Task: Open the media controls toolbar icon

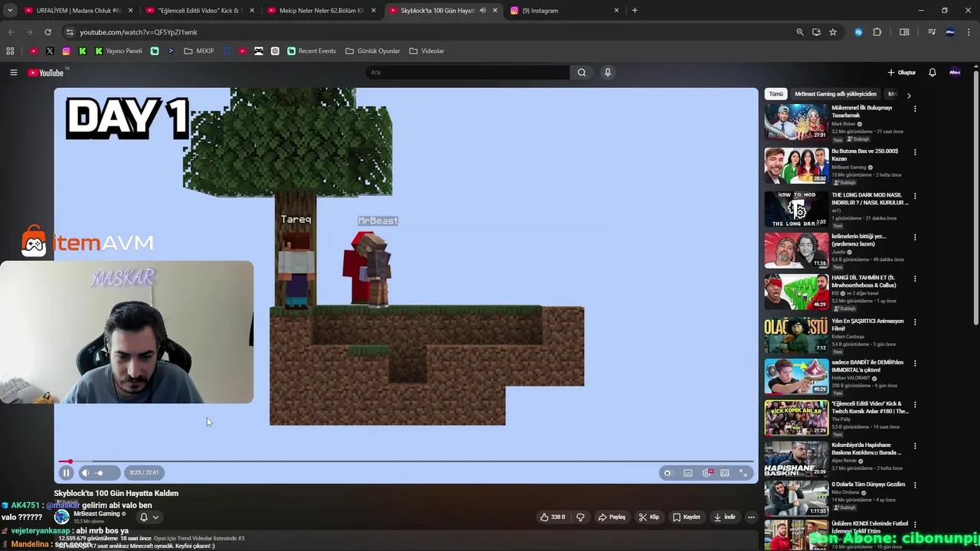Action: [x=932, y=32]
